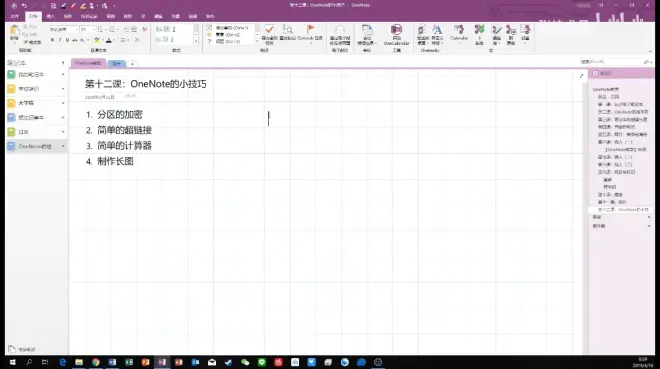This screenshot has height=369, width=660.
Task: Click the red To Do checkmark tag icon
Action: 269,30
